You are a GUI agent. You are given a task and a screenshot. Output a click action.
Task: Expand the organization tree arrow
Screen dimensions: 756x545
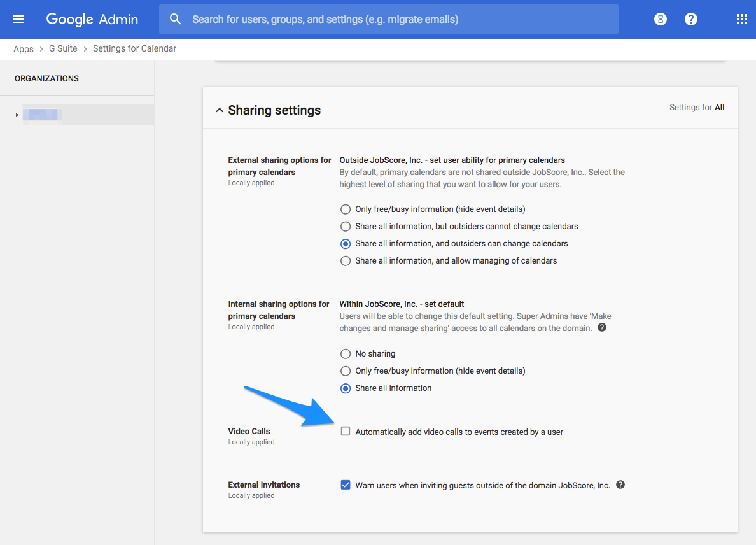(x=17, y=115)
